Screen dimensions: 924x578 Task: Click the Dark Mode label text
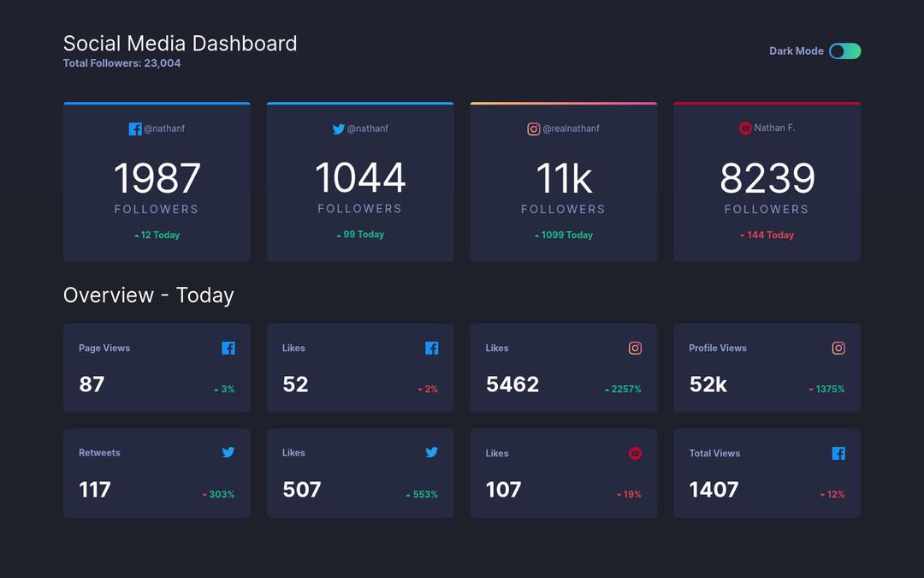click(796, 51)
